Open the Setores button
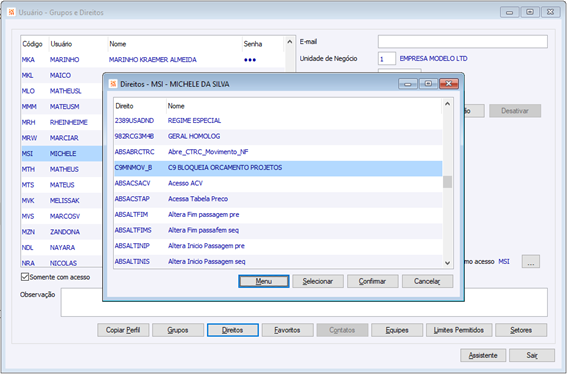Image resolution: width=567 pixels, height=374 pixels. pos(521,330)
